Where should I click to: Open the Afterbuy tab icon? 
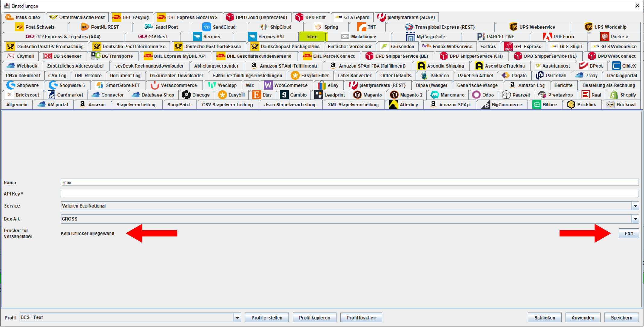(394, 104)
